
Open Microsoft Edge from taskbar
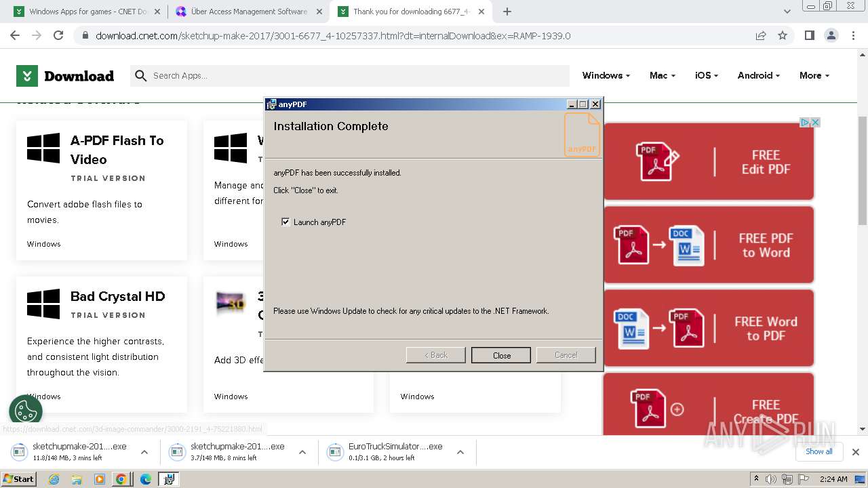(x=146, y=479)
